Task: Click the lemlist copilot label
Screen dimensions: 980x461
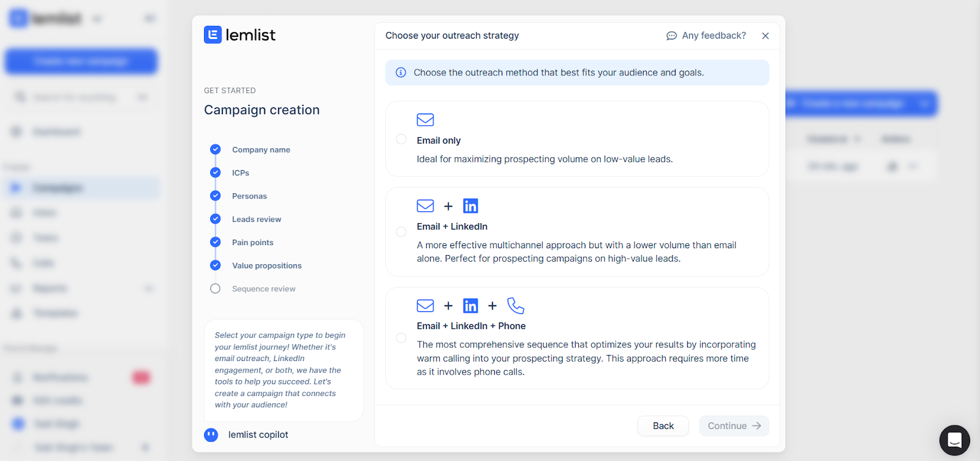Action: coord(258,435)
